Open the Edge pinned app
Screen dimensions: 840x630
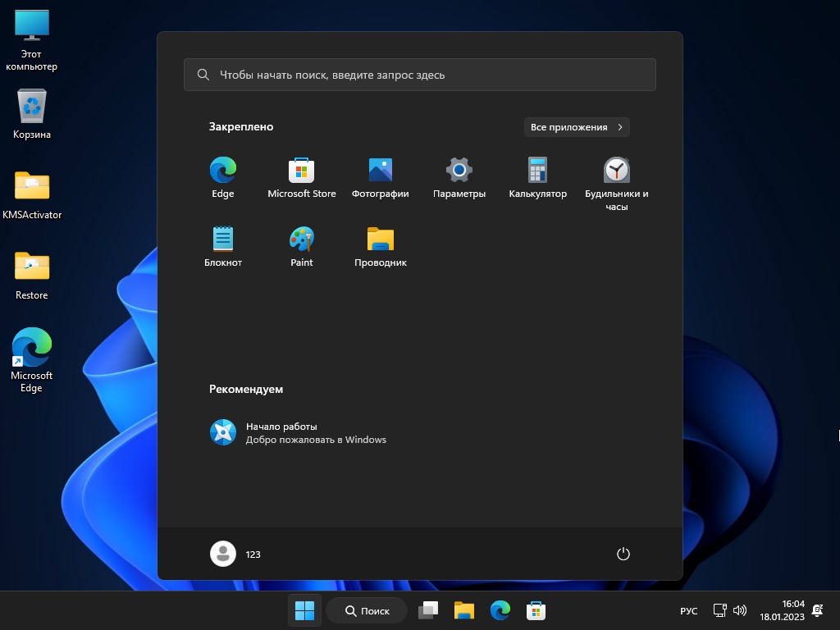coord(222,170)
